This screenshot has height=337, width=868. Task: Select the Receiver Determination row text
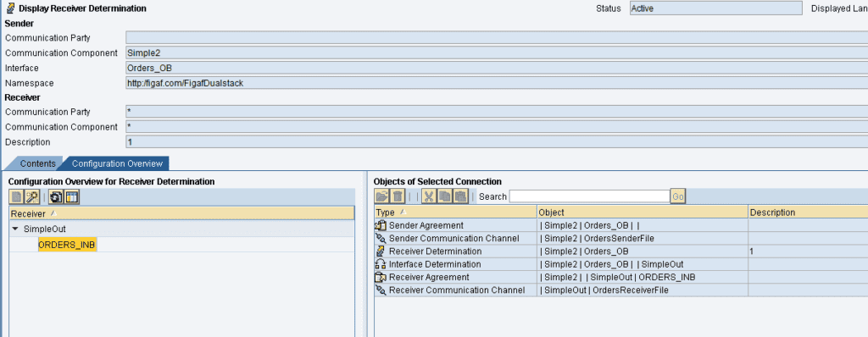pos(435,251)
